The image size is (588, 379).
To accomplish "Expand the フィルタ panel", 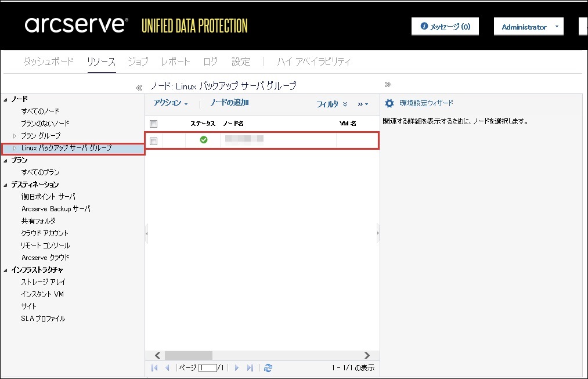I will (x=332, y=104).
